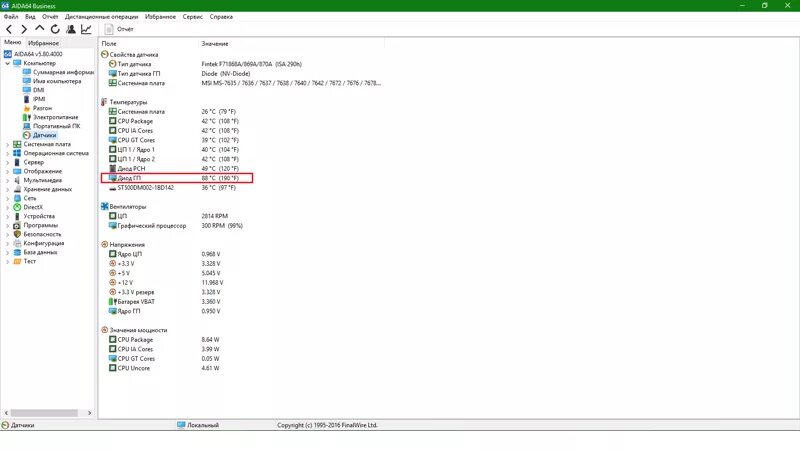The image size is (800, 450).
Task: Click the Устройства icon in the tree
Action: 17,216
